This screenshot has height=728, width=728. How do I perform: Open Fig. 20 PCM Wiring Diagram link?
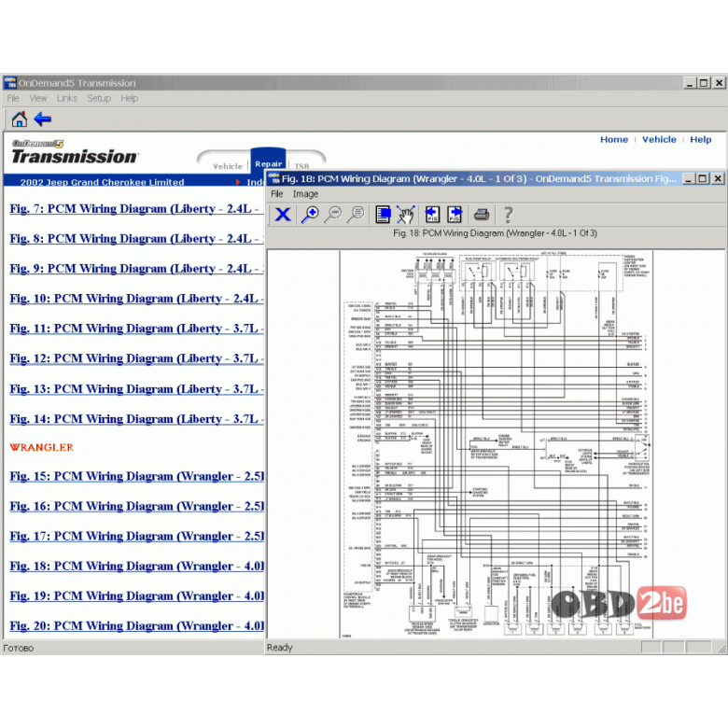[136, 626]
